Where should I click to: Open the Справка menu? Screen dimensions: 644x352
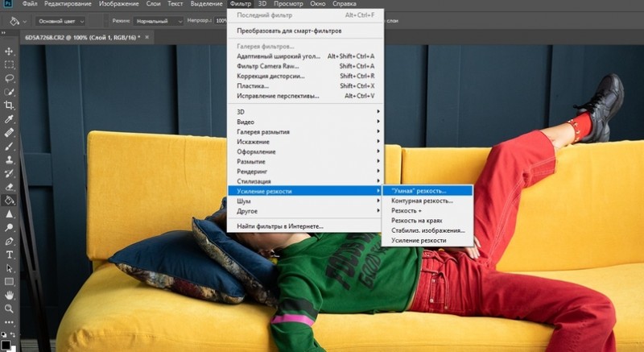[345, 4]
